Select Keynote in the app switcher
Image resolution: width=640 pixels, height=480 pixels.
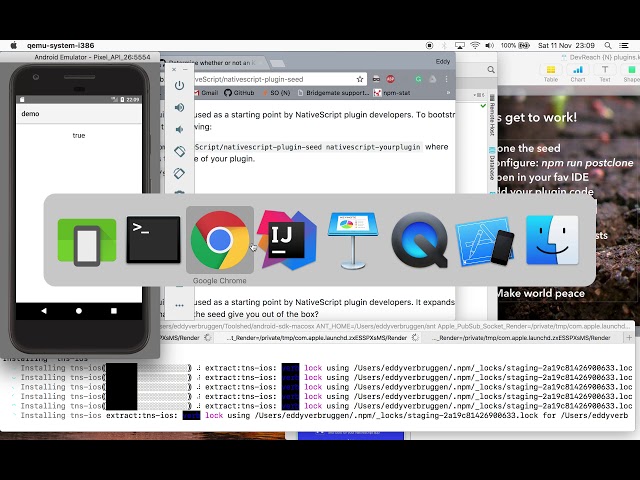(x=353, y=240)
